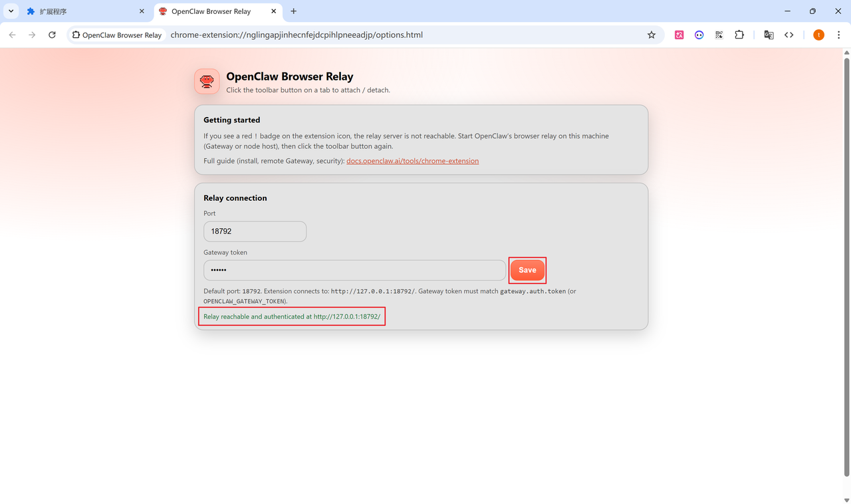851x504 pixels.
Task: Close the OpenClaw Browser Relay tab
Action: 274,11
